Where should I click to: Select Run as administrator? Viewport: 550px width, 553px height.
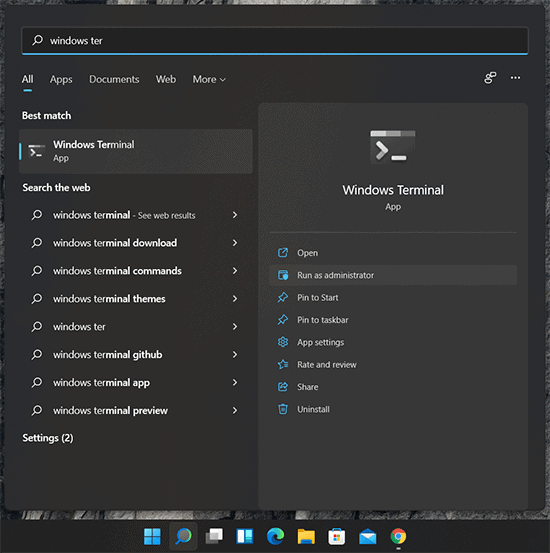[x=393, y=275]
